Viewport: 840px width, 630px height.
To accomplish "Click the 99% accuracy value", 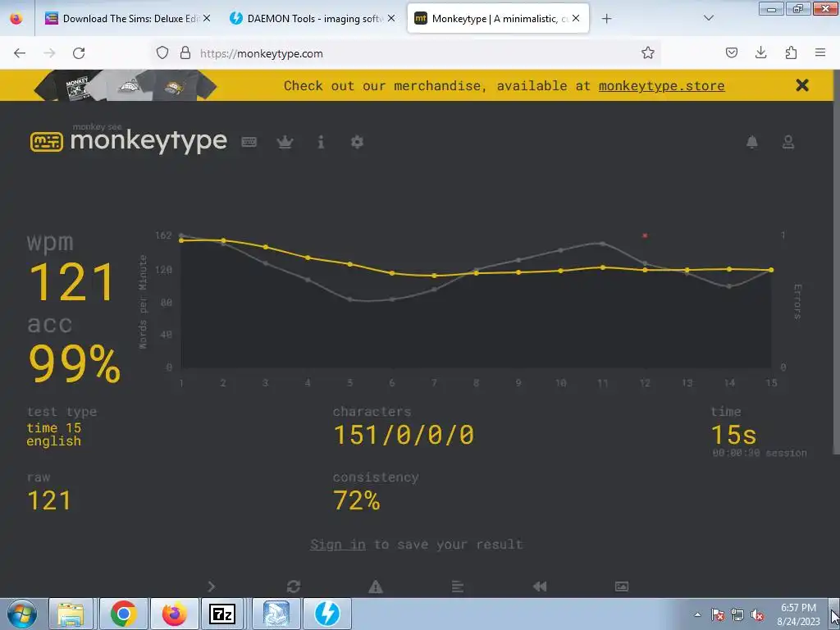I will [75, 363].
